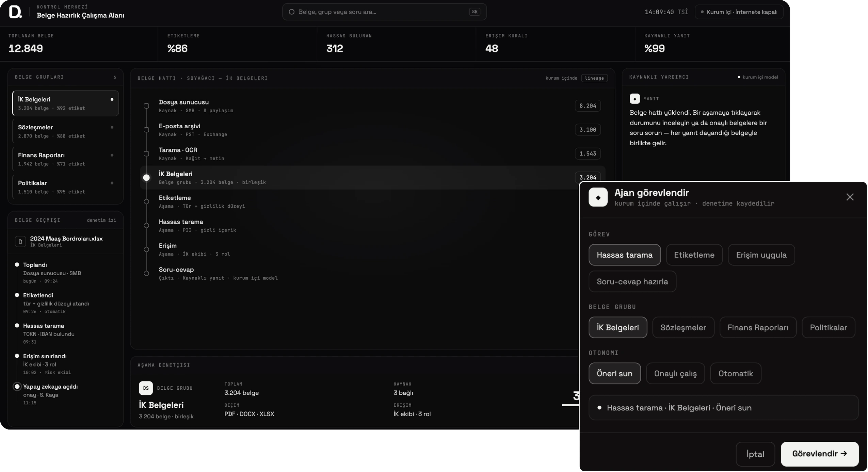Click the search magnifier icon
868x472 pixels.
click(291, 12)
